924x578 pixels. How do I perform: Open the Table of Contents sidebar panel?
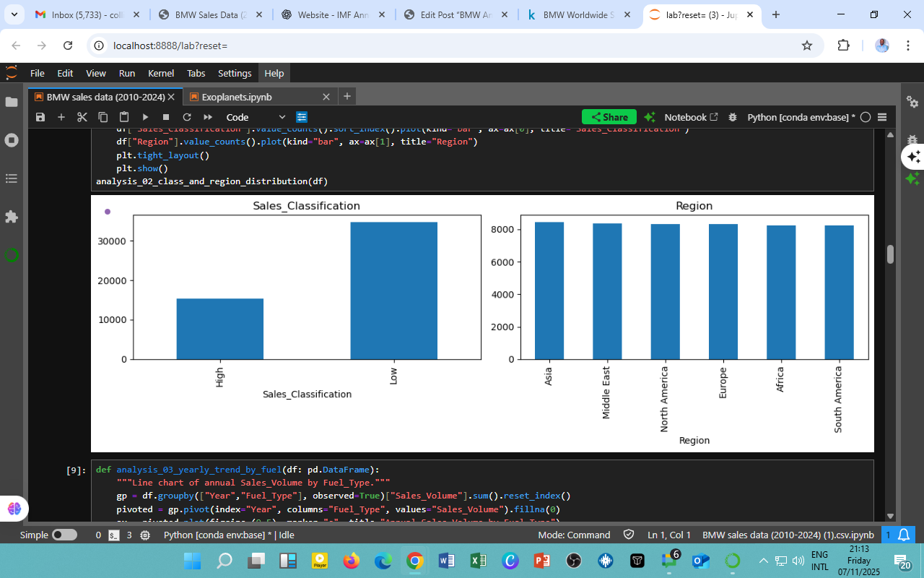click(x=12, y=178)
